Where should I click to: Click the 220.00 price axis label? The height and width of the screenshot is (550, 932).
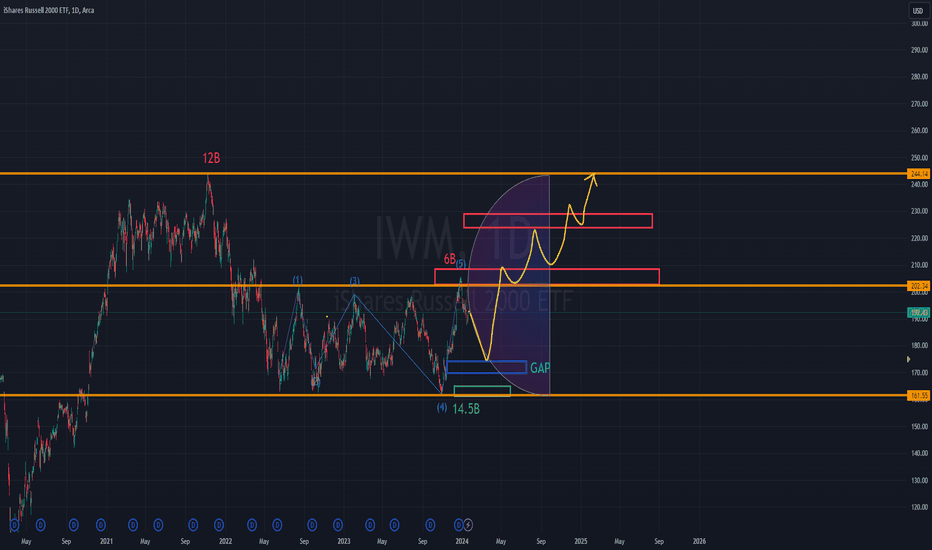919,238
